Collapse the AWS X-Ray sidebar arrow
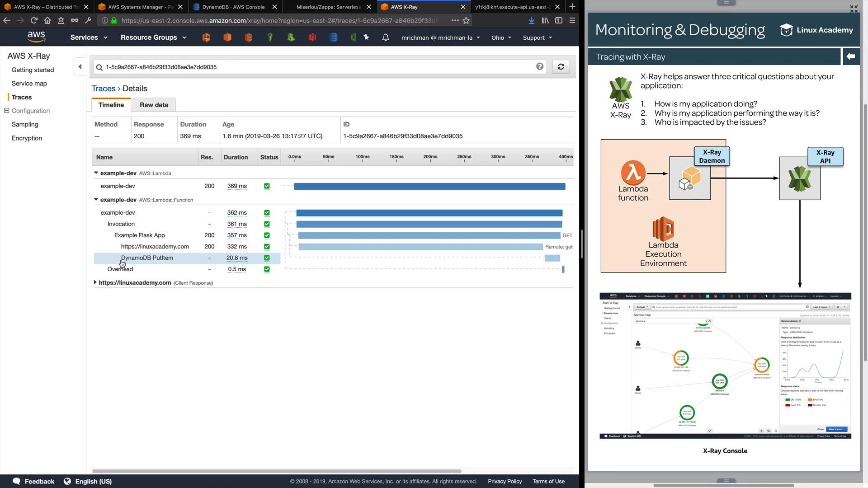Viewport: 868px width, 488px height. 80,67
